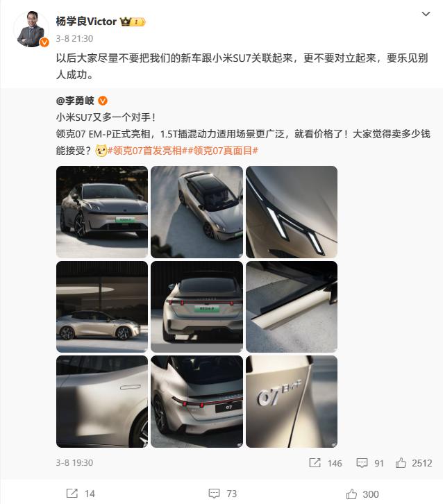The height and width of the screenshot is (504, 443).
Task: View the rear view car thumbnail with green plate
Action: [x=197, y=307]
